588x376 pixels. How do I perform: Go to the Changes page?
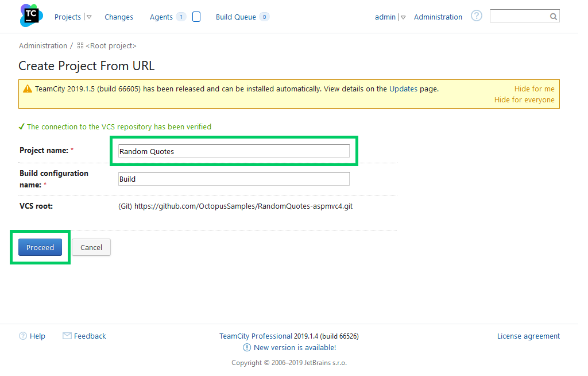pos(119,17)
